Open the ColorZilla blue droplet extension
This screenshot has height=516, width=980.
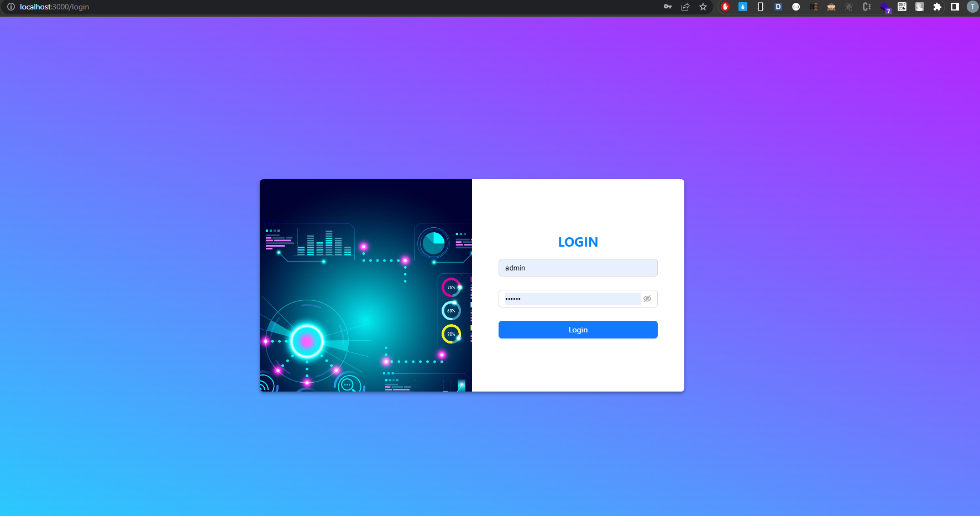pyautogui.click(x=742, y=7)
